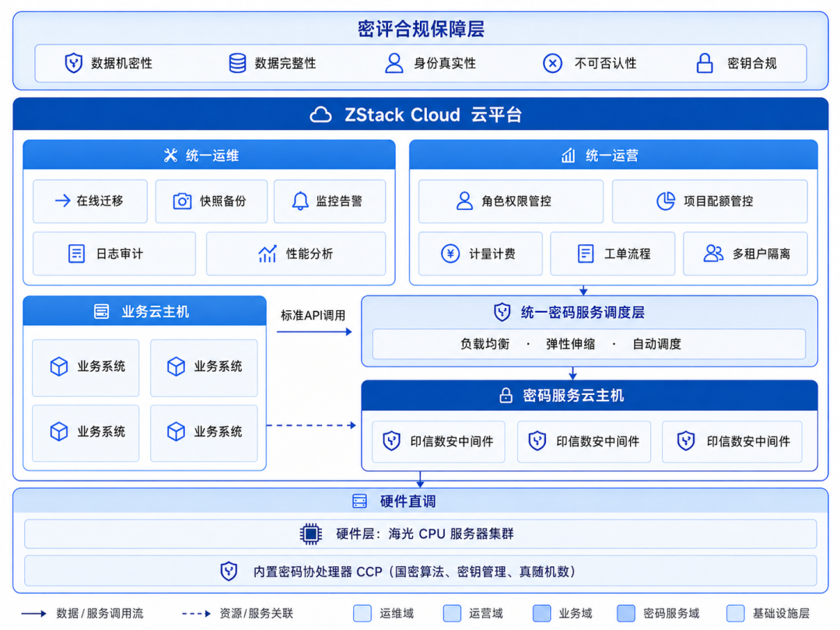
Task: Select the 弹性伸缩 text
Action: (571, 344)
